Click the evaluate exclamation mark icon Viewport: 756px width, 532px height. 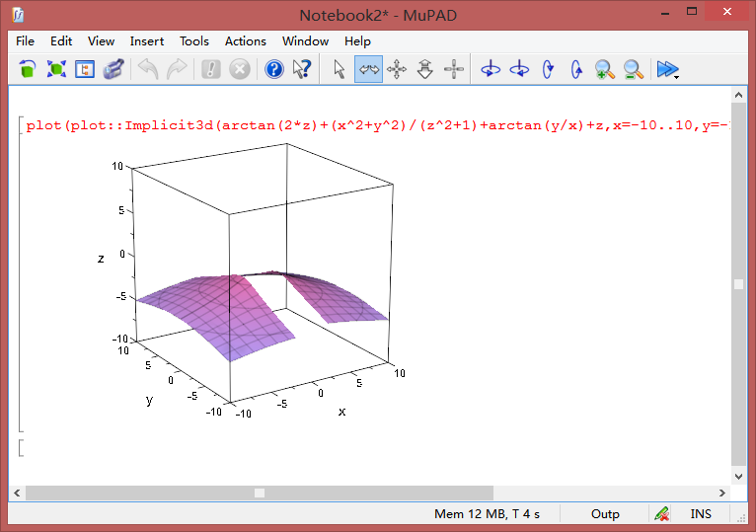click(x=210, y=69)
